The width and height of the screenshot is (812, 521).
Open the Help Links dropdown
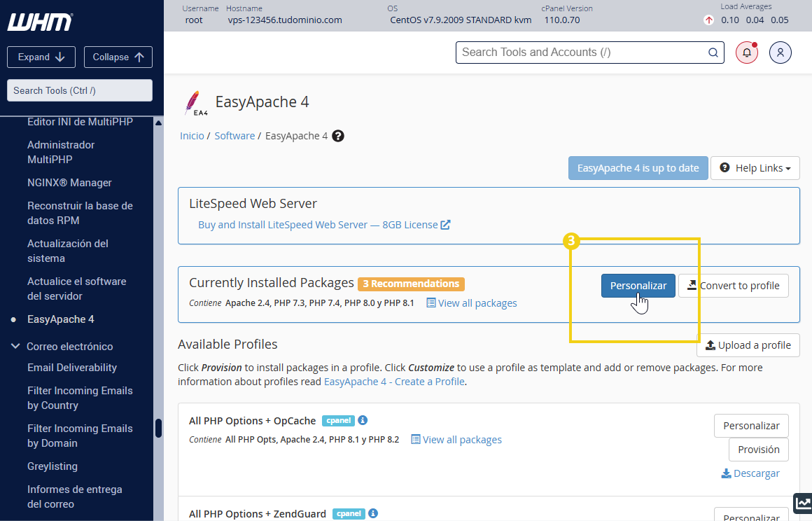pyautogui.click(x=755, y=168)
